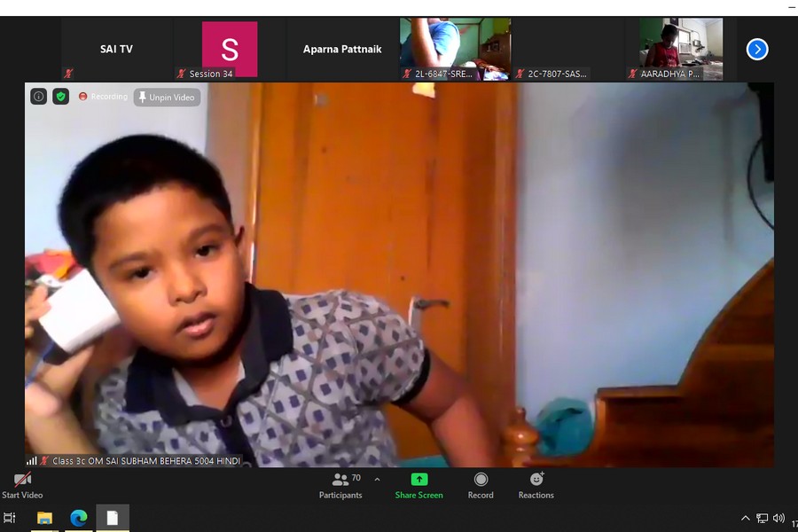Click the red Recording indicator
The height and width of the screenshot is (532, 798).
(x=103, y=97)
